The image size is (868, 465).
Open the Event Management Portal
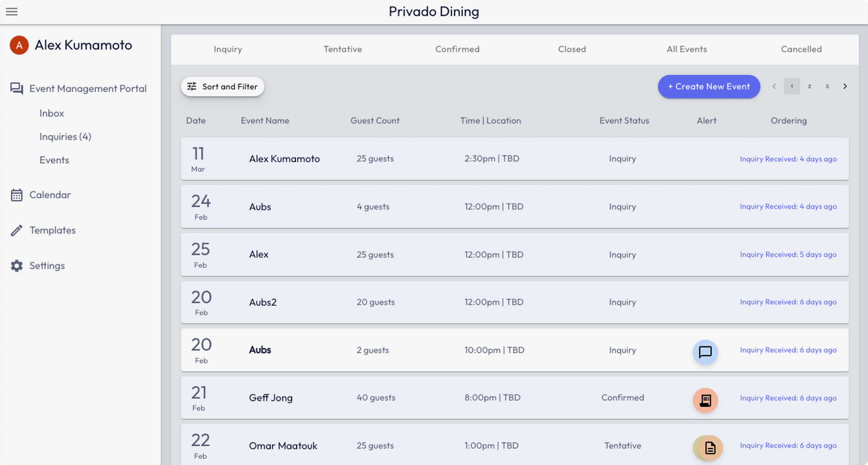[x=88, y=88]
